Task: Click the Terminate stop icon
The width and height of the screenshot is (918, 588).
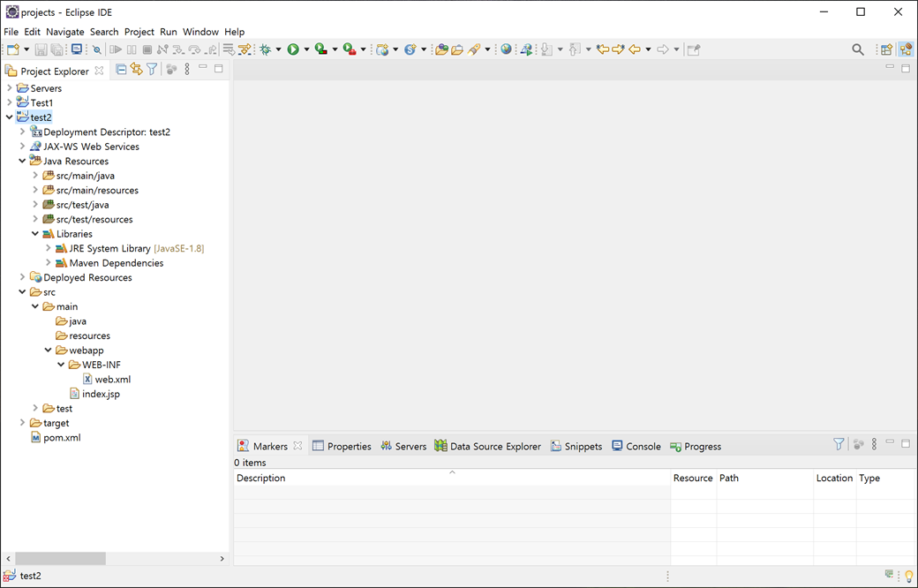Action: click(x=147, y=49)
